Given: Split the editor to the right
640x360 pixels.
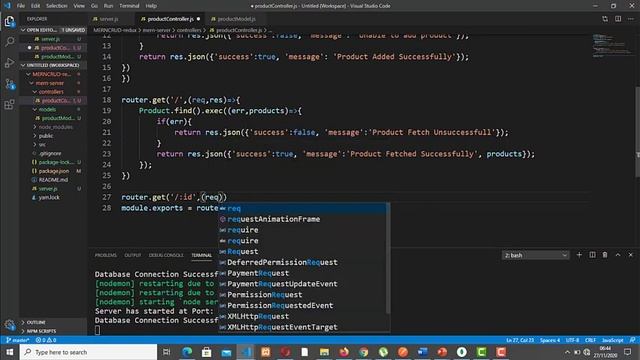Looking at the screenshot, I should pos(618,19).
